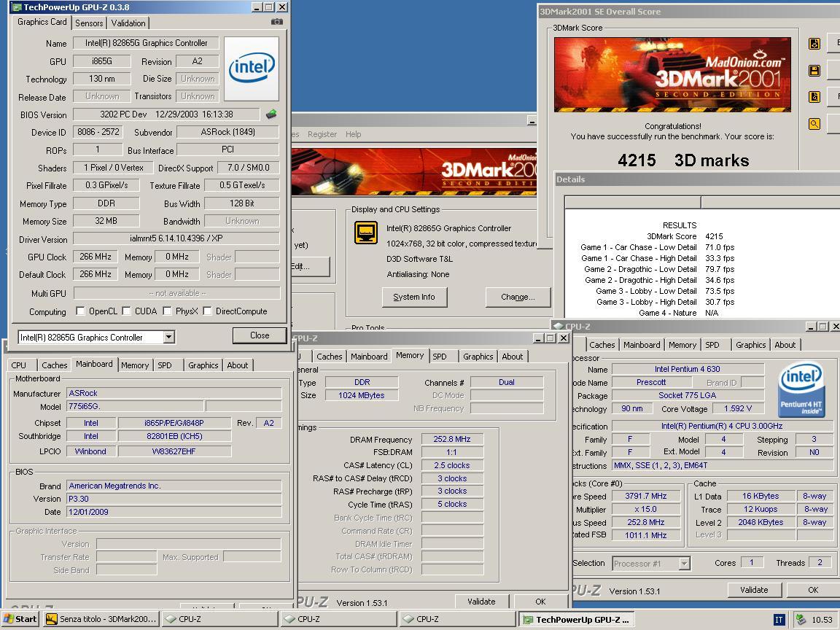Click the Edit... button in 3DMark2001
The image size is (840, 630).
pyautogui.click(x=309, y=266)
